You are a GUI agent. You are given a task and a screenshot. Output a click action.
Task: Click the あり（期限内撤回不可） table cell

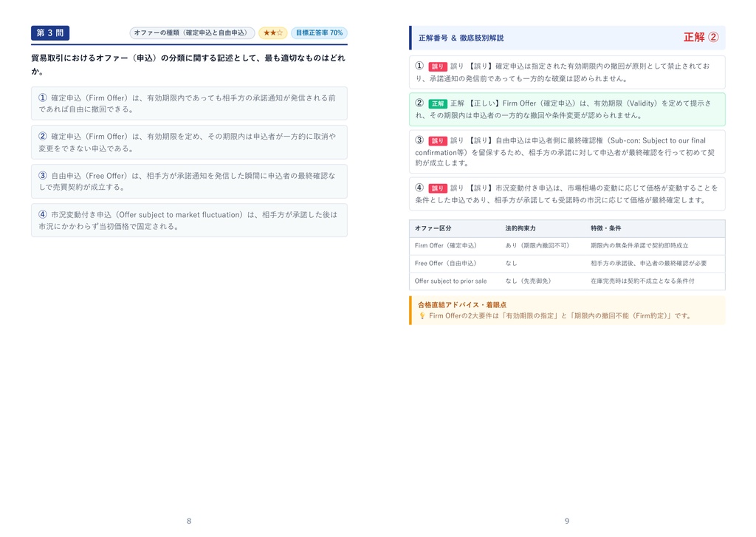537,245
